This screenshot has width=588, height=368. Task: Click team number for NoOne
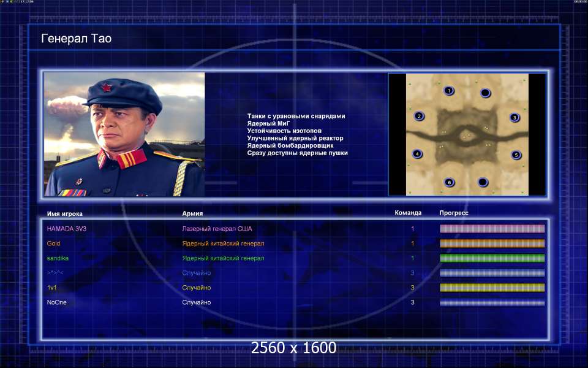click(412, 302)
